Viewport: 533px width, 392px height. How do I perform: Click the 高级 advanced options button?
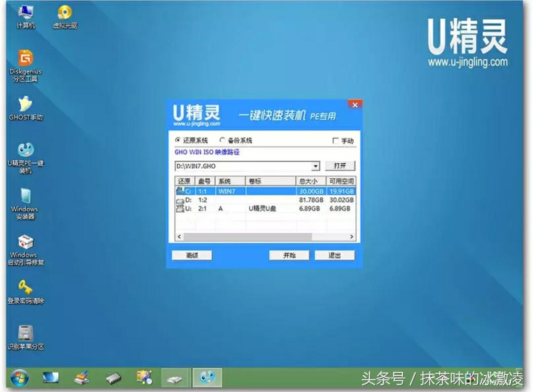point(192,255)
